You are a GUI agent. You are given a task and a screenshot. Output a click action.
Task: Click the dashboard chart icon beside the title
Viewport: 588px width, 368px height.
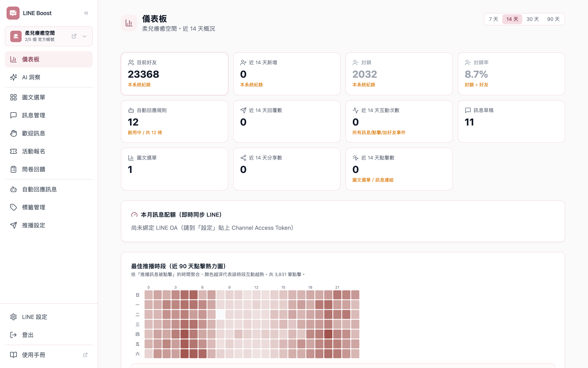pyautogui.click(x=129, y=23)
